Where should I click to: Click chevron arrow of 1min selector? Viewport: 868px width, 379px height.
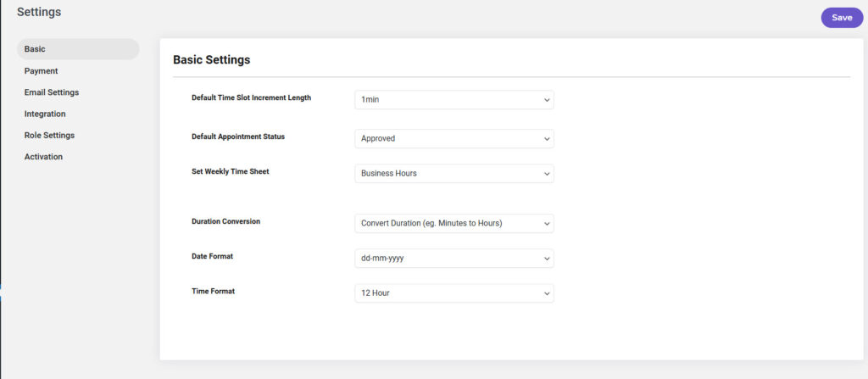(x=547, y=100)
